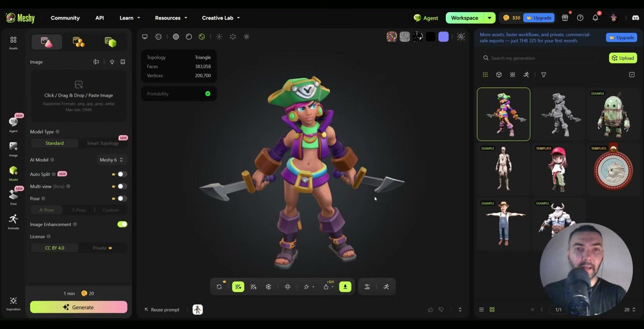
Task: Open the gift box icon in header
Action: [565, 18]
